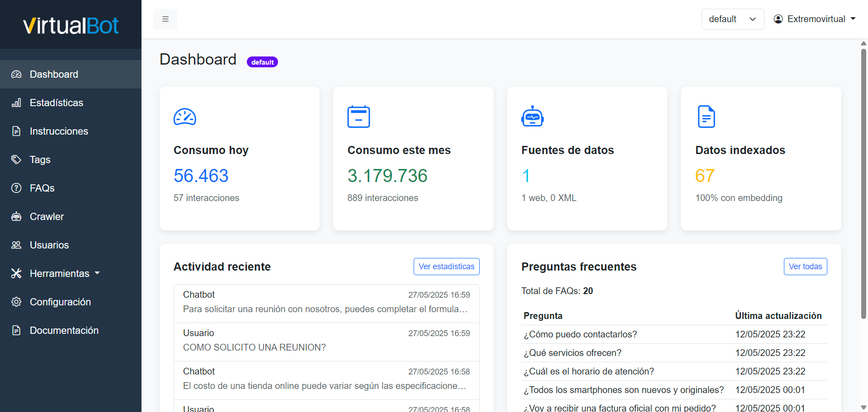Click the FAQs question mark icon
Screen dimensions: 868x412
click(x=16, y=188)
